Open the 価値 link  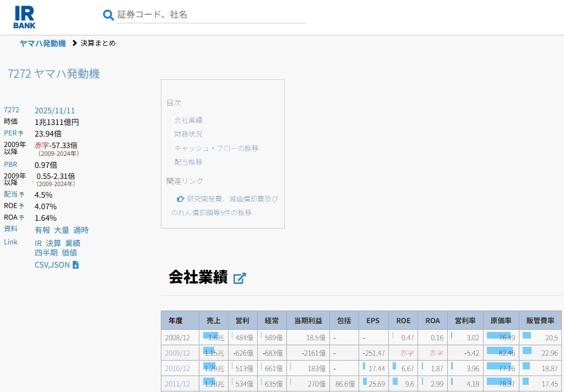click(69, 252)
